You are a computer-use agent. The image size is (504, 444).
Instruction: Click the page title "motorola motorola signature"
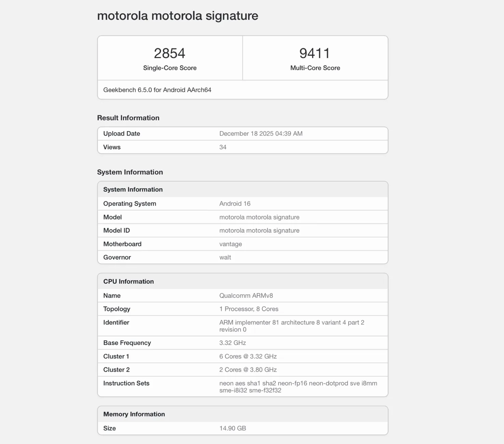tap(177, 16)
